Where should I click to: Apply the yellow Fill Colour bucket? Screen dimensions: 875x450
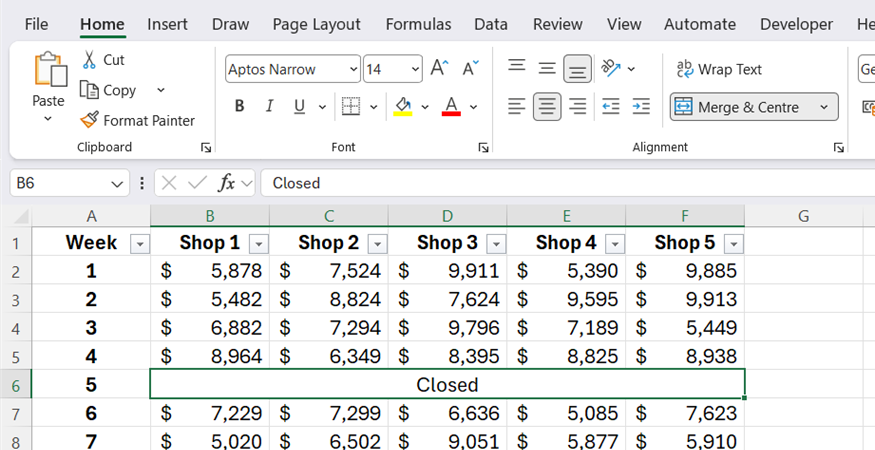click(x=403, y=106)
